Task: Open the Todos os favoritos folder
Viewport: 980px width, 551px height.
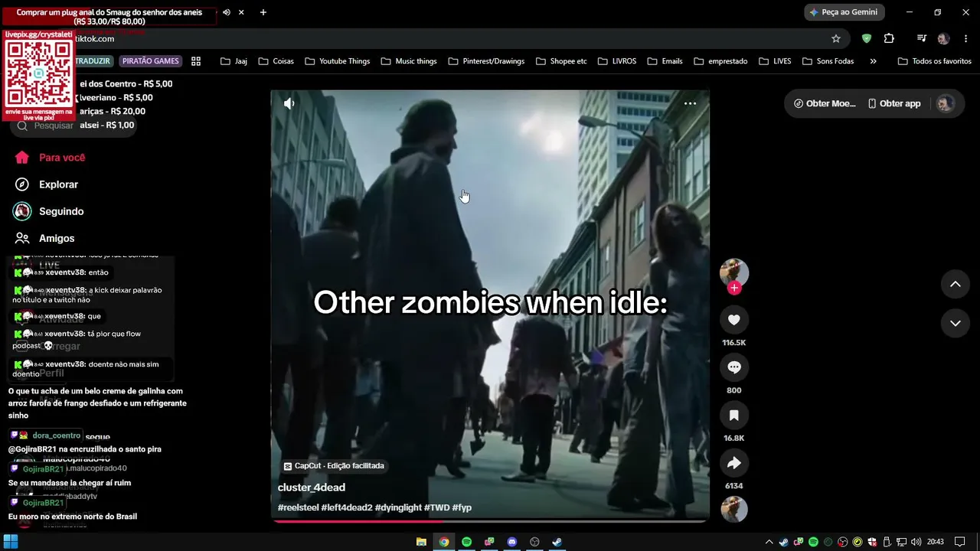Action: click(935, 61)
